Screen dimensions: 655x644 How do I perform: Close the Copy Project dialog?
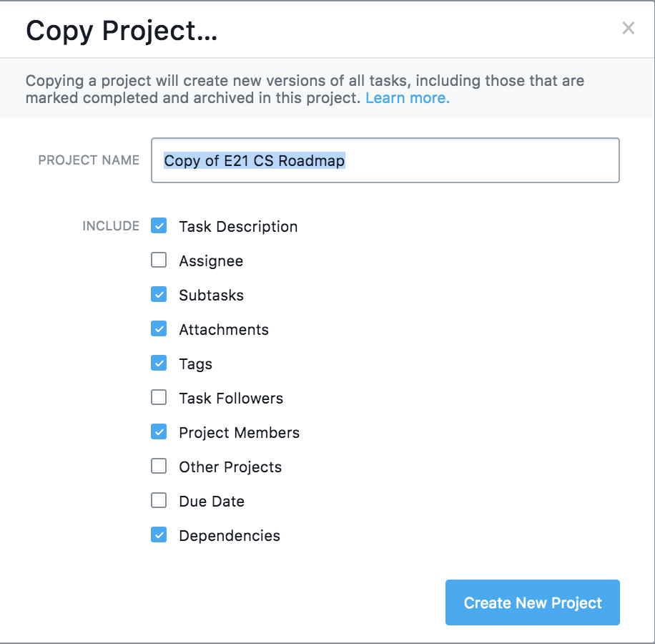point(628,29)
